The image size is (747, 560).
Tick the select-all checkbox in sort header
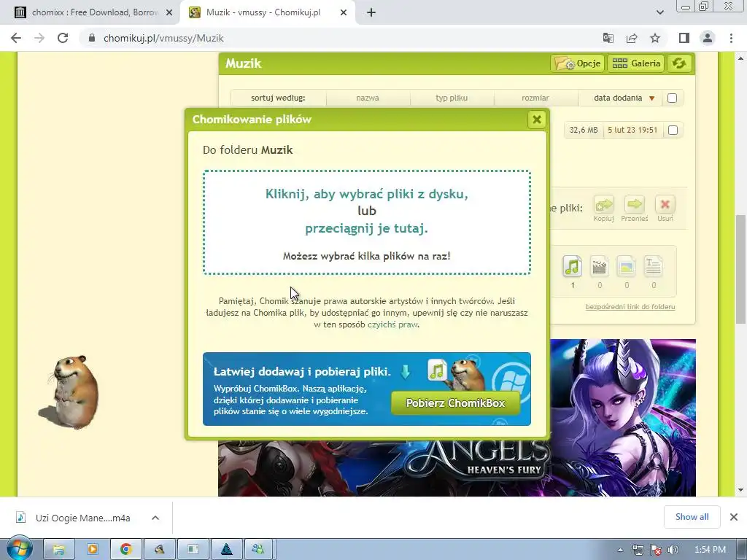point(672,98)
